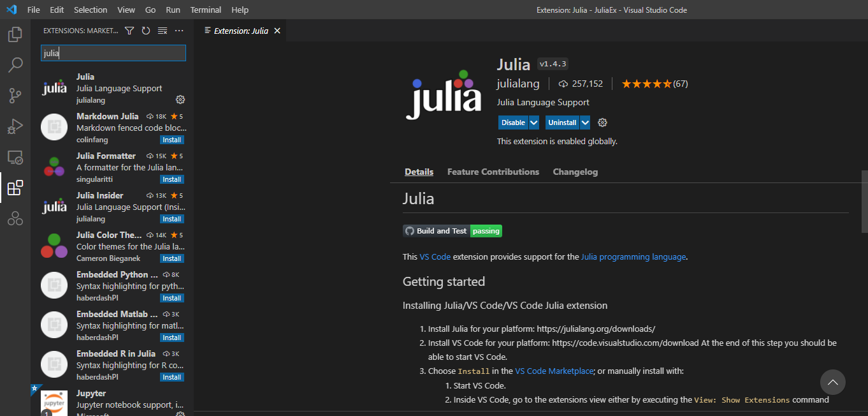Click the Julia Formatter dots logo
The image size is (868, 416).
[54, 167]
